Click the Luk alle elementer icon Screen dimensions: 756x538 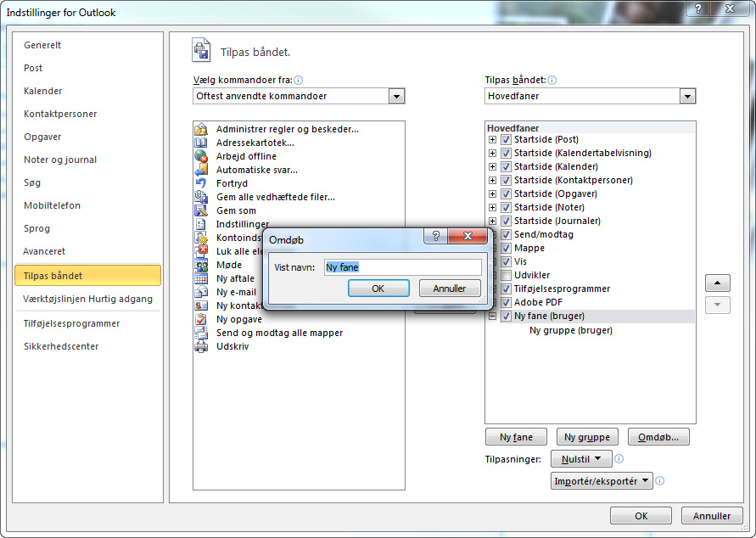coord(201,251)
